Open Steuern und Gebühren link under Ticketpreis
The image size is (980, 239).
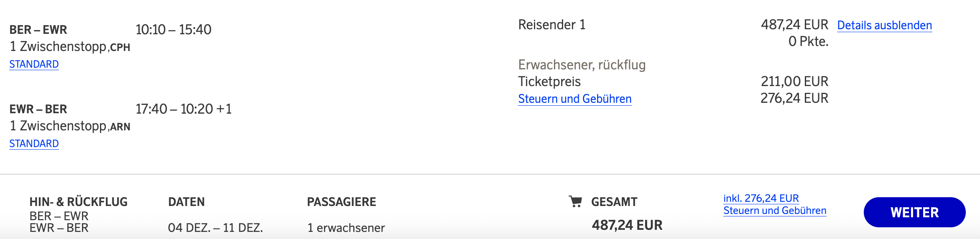click(574, 99)
